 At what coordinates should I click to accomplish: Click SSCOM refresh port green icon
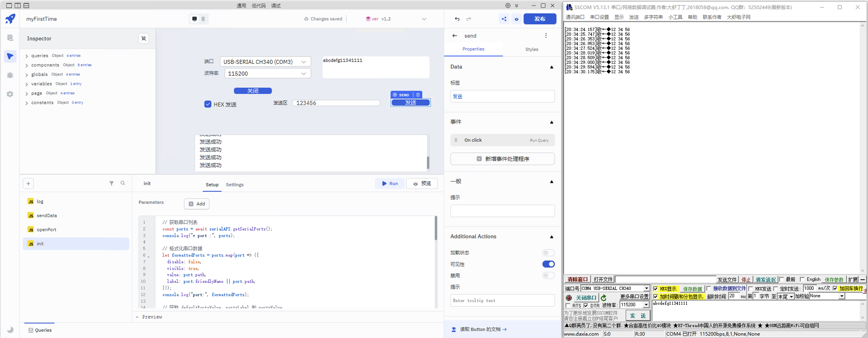click(603, 298)
